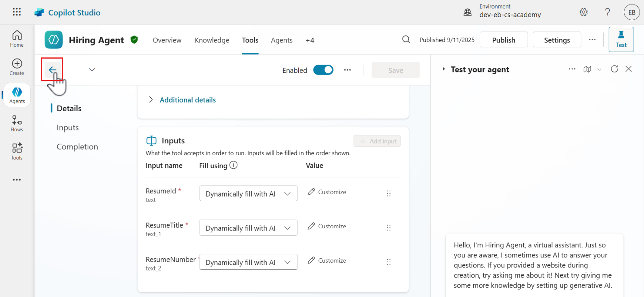Open the app launcher grid
Screen dimensions: 644x297
tap(17, 12)
